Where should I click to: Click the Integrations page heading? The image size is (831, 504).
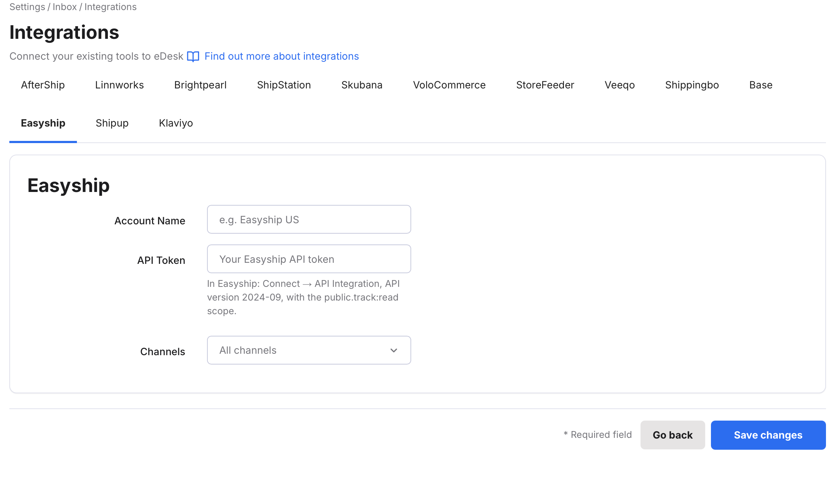point(64,32)
